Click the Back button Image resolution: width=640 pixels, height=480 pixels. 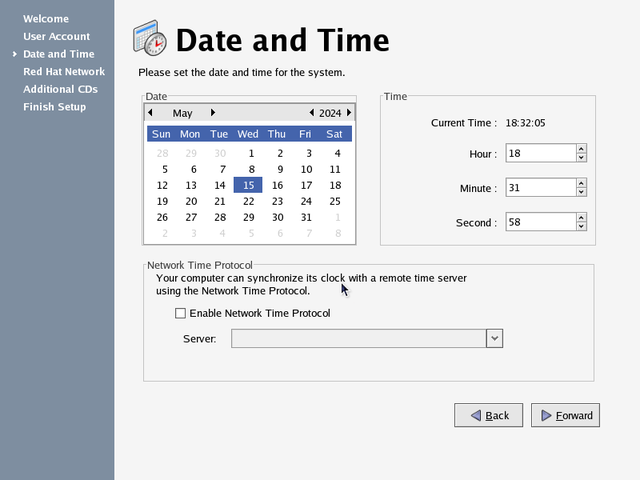click(488, 415)
